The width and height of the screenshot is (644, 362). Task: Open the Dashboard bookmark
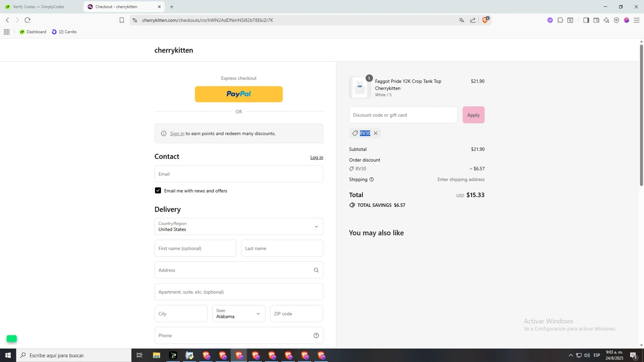(33, 32)
